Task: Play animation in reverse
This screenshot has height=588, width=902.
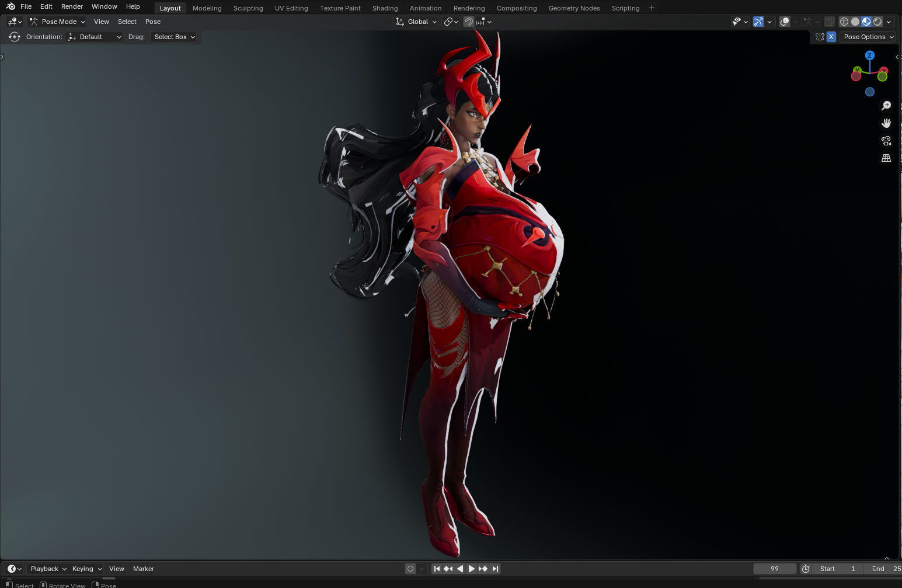Action: tap(460, 569)
